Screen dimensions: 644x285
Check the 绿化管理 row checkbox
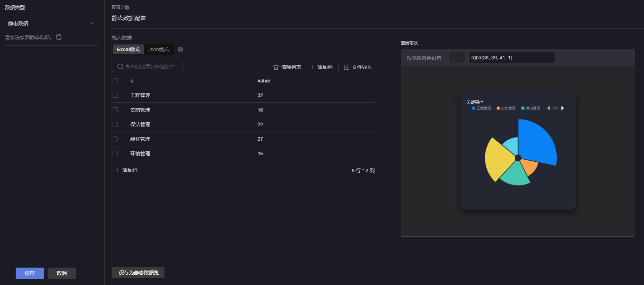[x=115, y=139]
